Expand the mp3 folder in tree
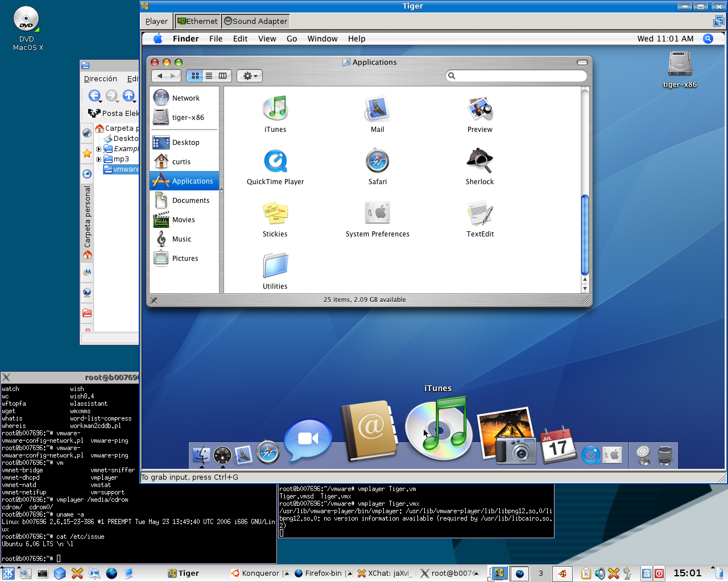 [x=98, y=159]
